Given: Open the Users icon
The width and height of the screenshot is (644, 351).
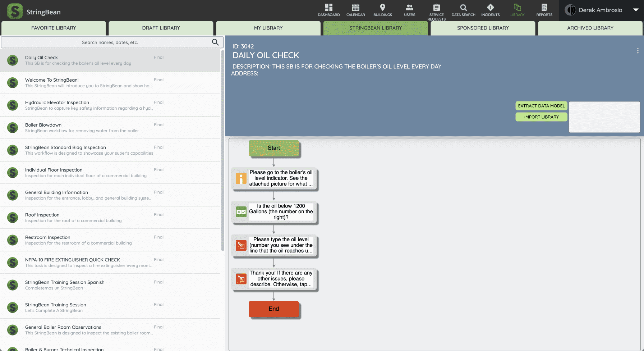Looking at the screenshot, I should (409, 8).
